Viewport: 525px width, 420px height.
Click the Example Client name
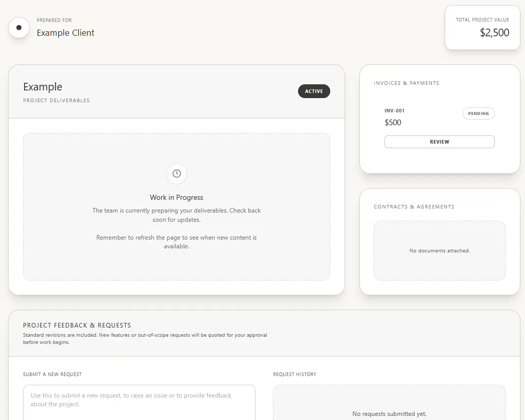point(65,33)
